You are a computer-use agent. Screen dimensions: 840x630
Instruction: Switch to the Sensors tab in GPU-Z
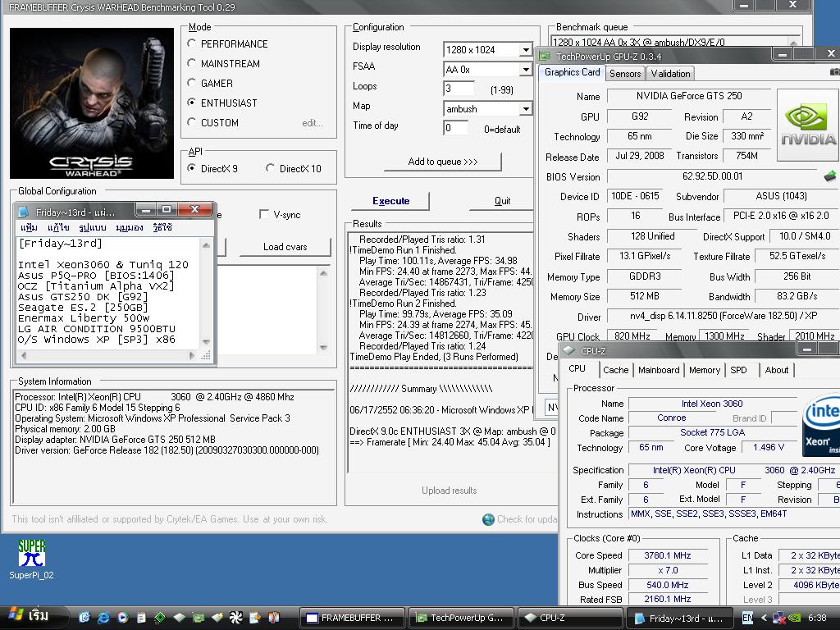[x=625, y=73]
